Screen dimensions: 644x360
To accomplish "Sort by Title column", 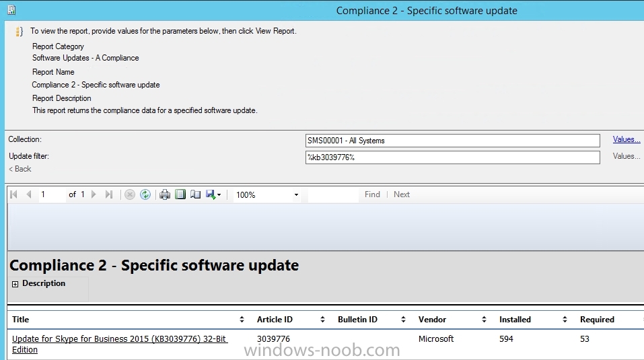I will coord(242,320).
